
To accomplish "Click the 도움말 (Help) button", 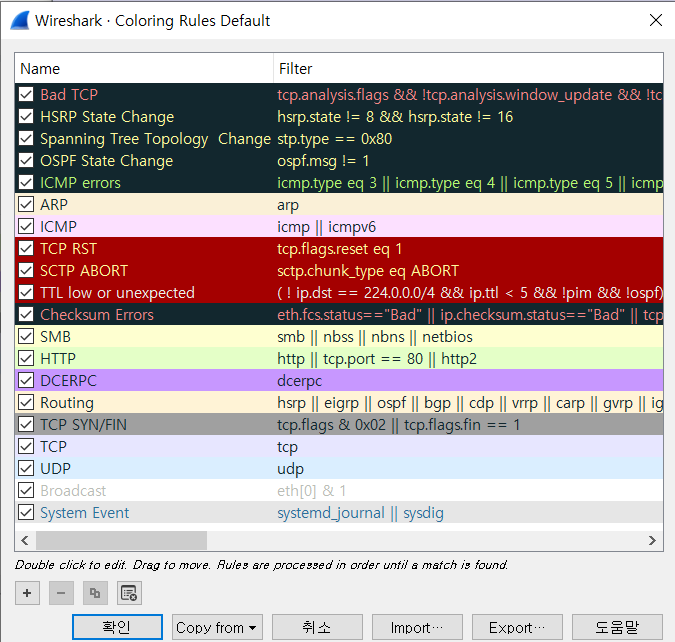I will tap(617, 627).
